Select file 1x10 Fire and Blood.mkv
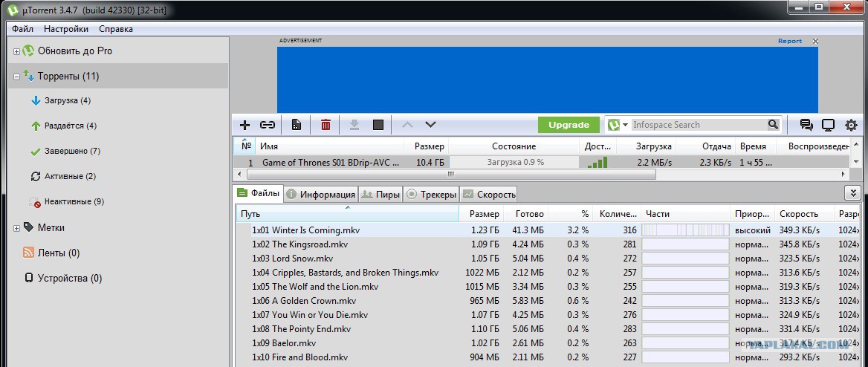This screenshot has height=367, width=868. (300, 357)
